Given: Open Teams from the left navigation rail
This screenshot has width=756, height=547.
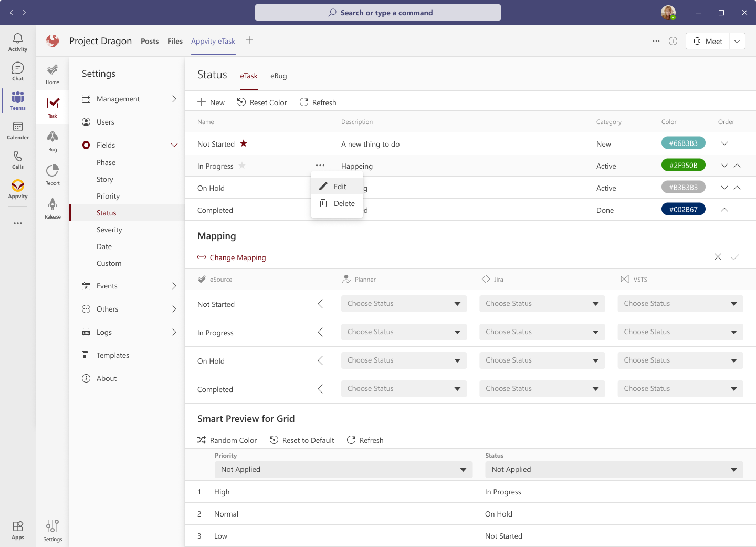Looking at the screenshot, I should [17, 100].
